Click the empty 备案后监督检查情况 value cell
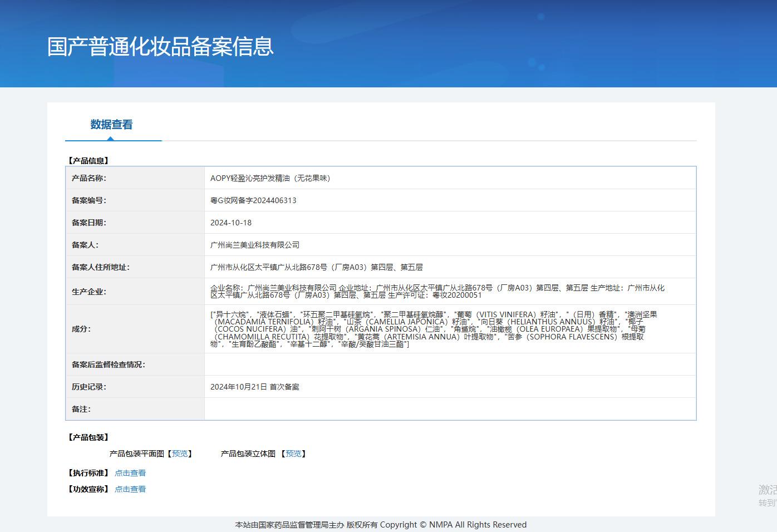777x532 pixels. pyautogui.click(x=450, y=364)
